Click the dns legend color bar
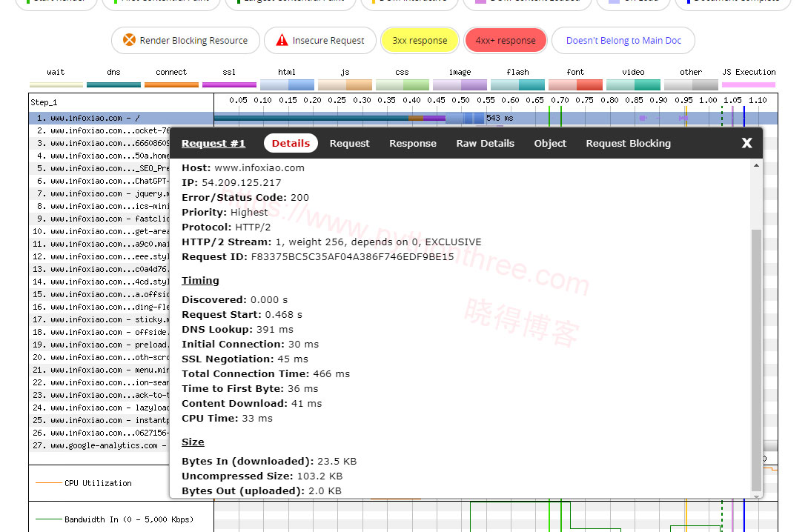808x532 pixels. tap(113, 84)
